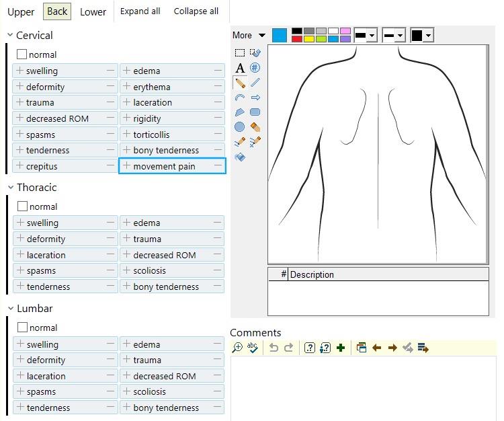The image size is (504, 421).
Task: Click the Collapse all button
Action: pos(196,11)
